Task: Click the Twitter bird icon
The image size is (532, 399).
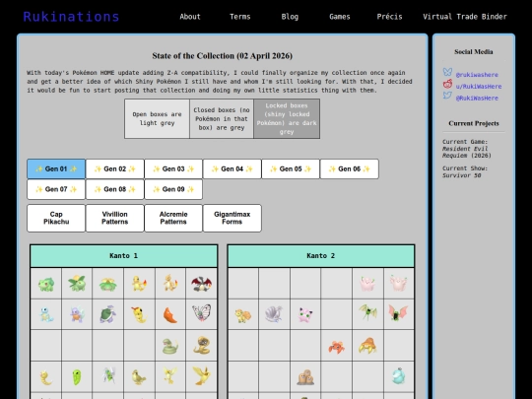Action: [447, 96]
